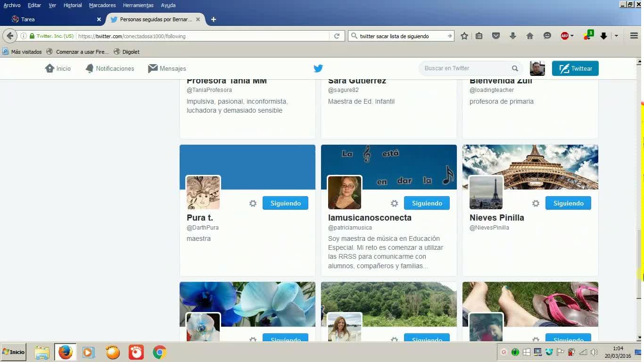This screenshot has width=644, height=362.
Task: Go to Firefox home page icon
Action: [x=530, y=36]
